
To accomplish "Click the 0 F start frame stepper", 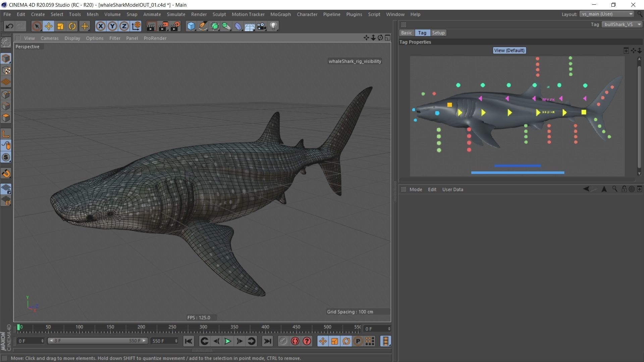I will point(42,341).
